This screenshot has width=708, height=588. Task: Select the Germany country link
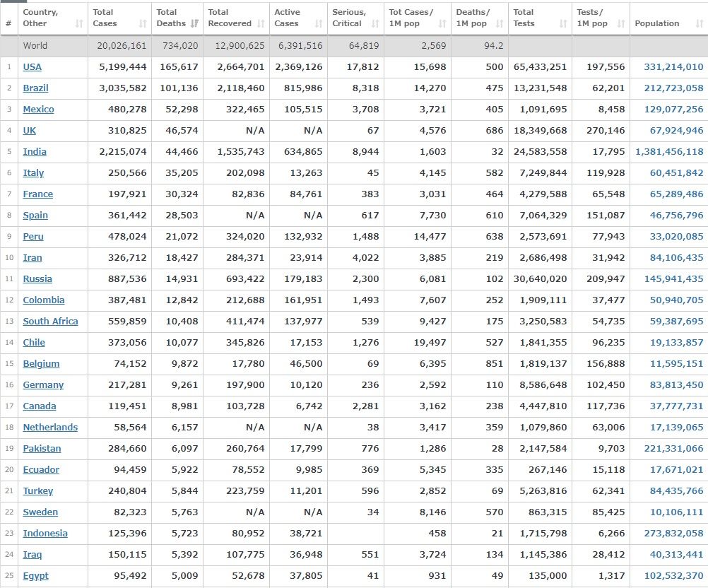pyautogui.click(x=43, y=385)
